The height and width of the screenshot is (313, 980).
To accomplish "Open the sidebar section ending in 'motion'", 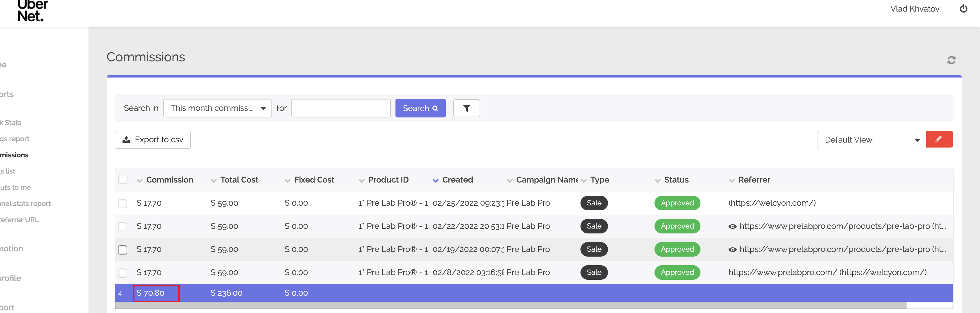I will pyautogui.click(x=11, y=249).
